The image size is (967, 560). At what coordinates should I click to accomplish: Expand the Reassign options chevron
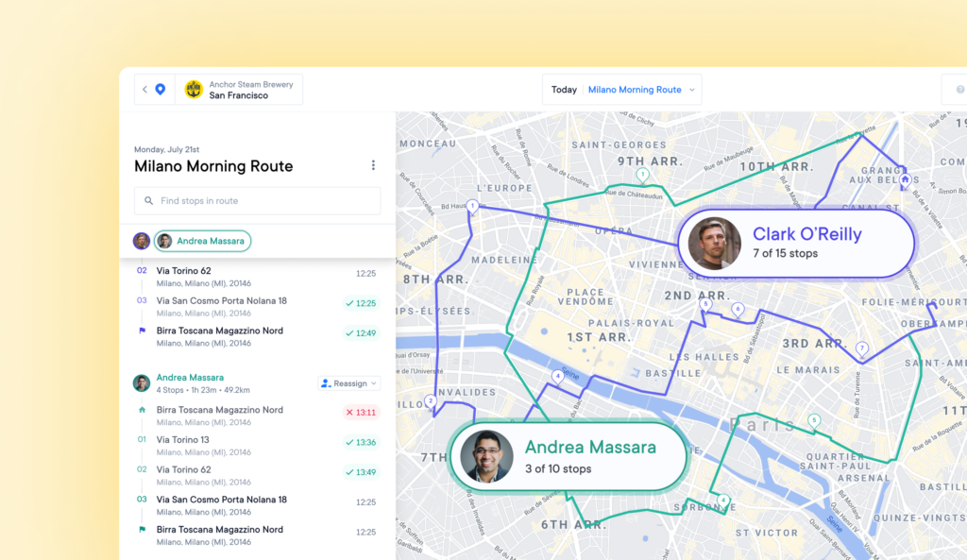(x=376, y=382)
